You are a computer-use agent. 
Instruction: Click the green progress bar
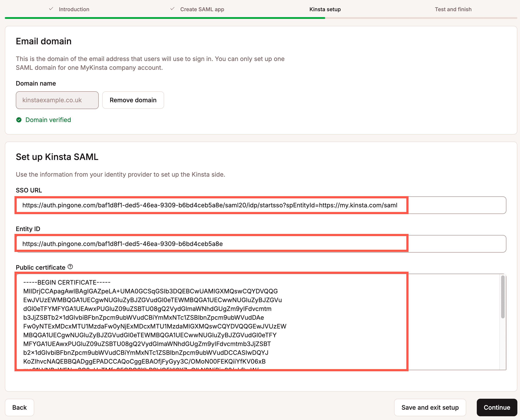click(165, 17)
